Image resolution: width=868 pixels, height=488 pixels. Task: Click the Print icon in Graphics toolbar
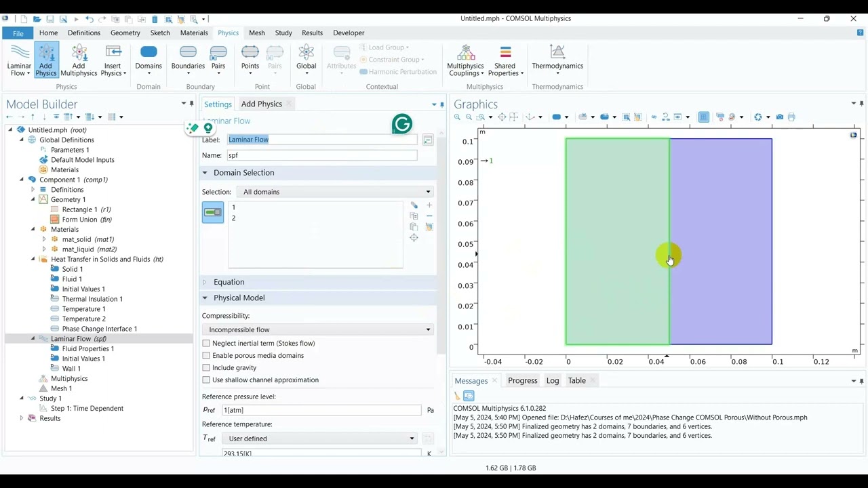[x=791, y=117]
